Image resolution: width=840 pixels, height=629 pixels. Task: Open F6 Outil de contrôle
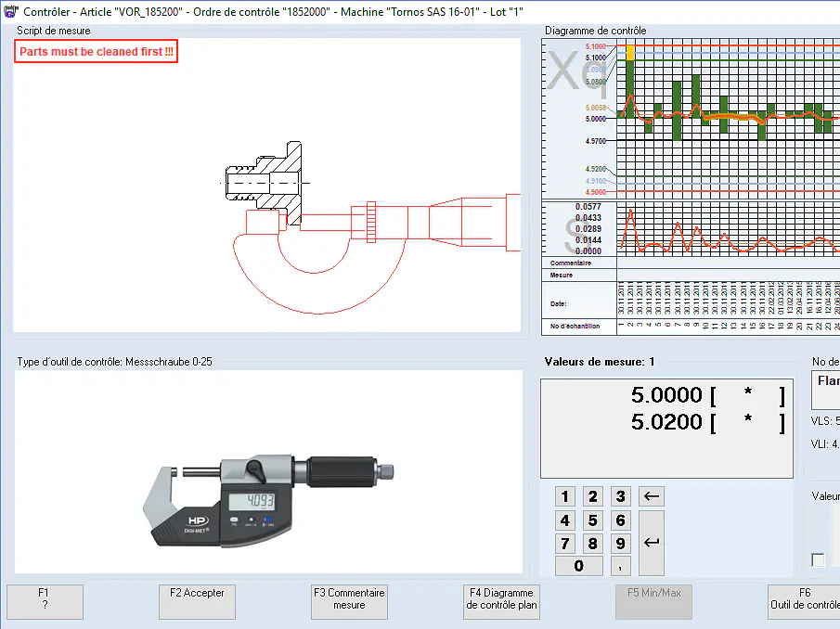point(804,602)
